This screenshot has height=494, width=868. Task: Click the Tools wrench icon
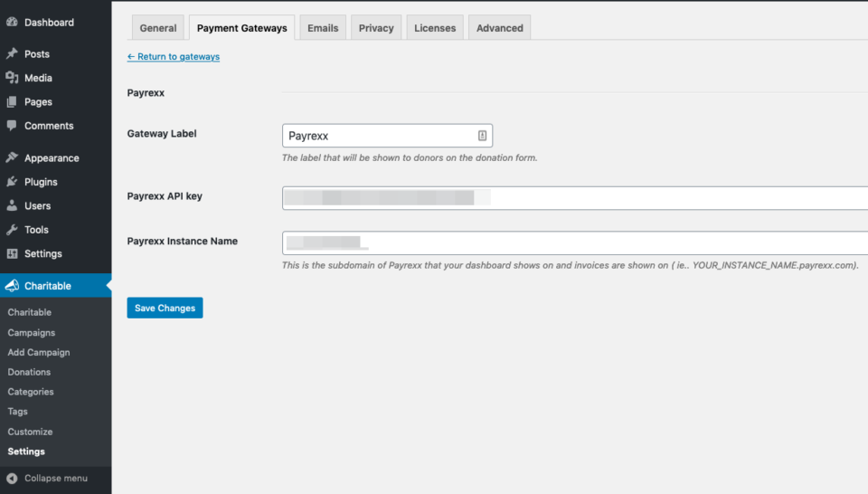pyautogui.click(x=12, y=229)
